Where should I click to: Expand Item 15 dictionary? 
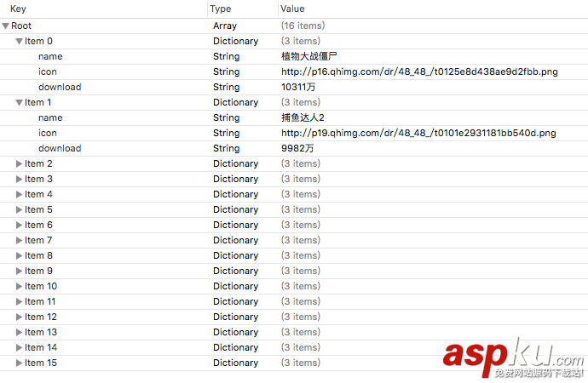point(20,363)
